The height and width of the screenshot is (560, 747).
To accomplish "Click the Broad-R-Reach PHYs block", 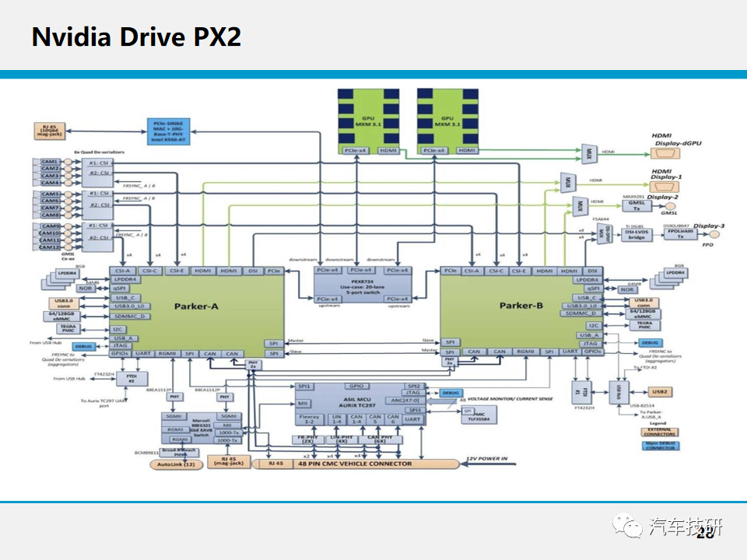I will point(179,453).
